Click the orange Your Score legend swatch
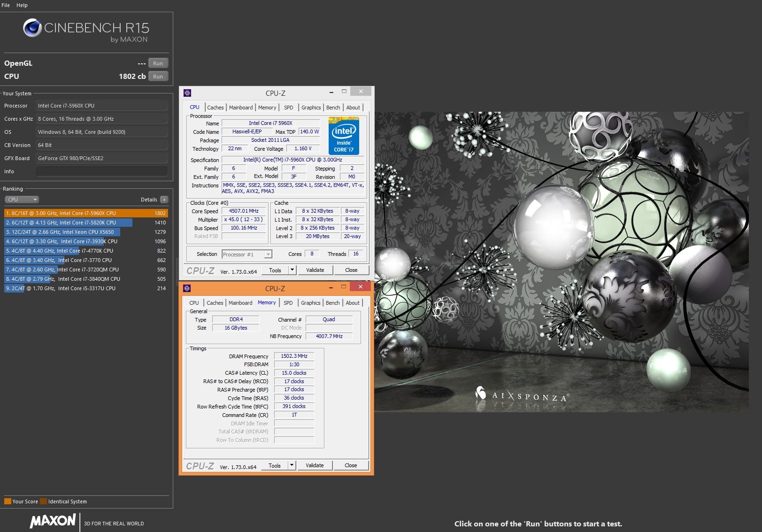 pos(8,501)
